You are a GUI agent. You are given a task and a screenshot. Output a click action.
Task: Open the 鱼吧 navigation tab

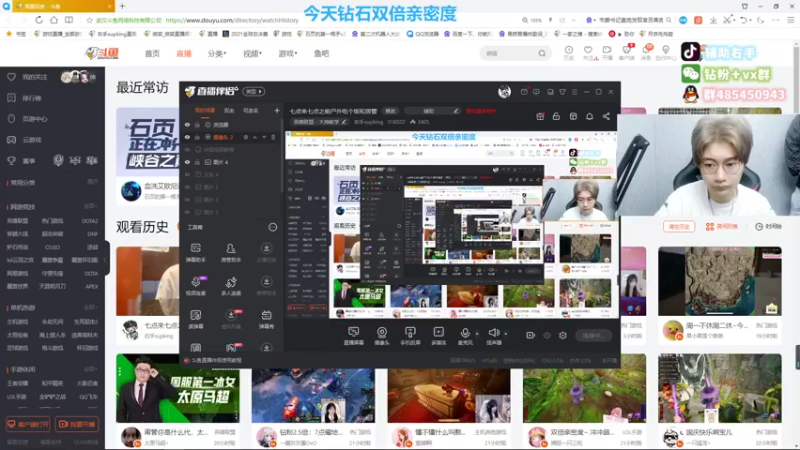(x=321, y=53)
